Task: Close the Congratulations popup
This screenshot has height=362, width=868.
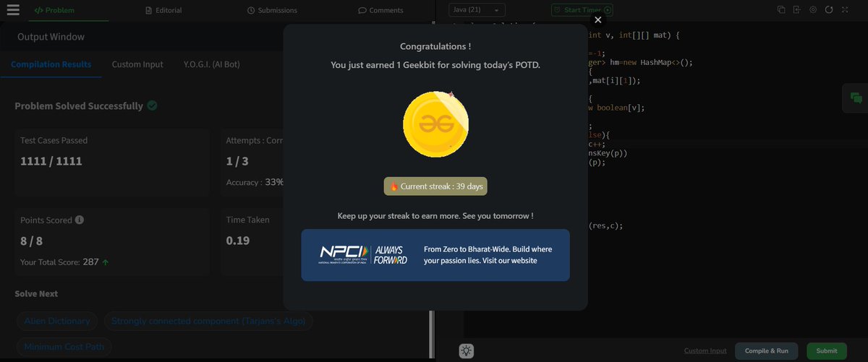Action: (597, 20)
